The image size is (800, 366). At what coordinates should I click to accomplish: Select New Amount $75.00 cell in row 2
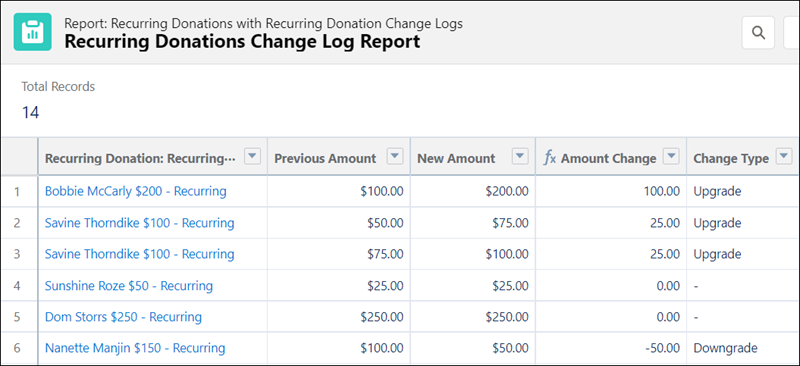point(473,223)
